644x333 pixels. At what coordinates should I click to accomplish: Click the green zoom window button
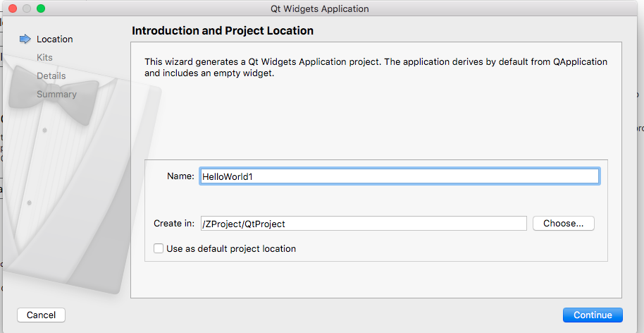click(41, 8)
